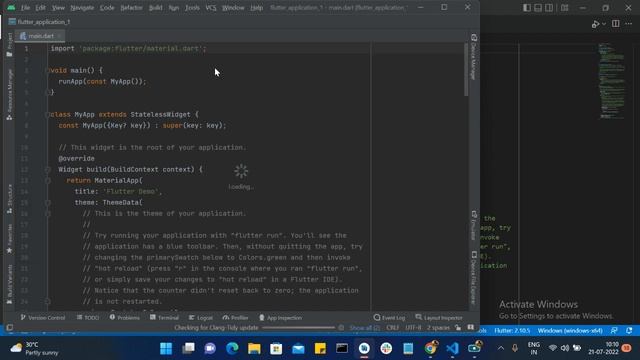Open the App Inspection tool window
640x360 pixels.
tap(280, 318)
